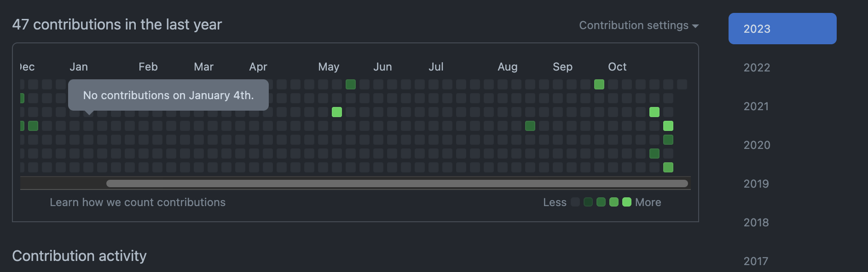Open Learn how we count contributions link
The image size is (868, 272).
(x=138, y=202)
